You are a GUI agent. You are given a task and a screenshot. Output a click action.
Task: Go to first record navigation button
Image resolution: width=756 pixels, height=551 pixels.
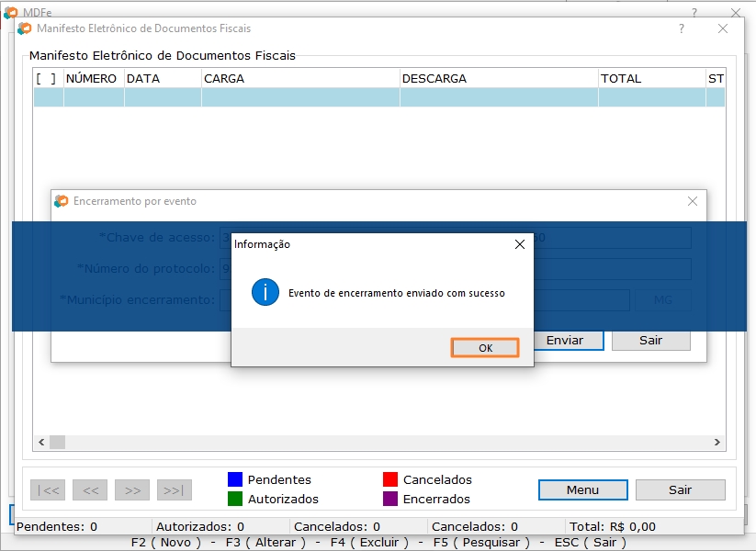[x=47, y=490]
